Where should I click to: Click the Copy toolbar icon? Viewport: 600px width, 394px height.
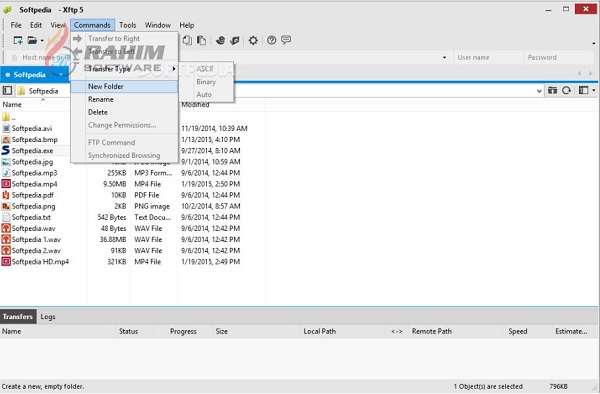(187, 40)
